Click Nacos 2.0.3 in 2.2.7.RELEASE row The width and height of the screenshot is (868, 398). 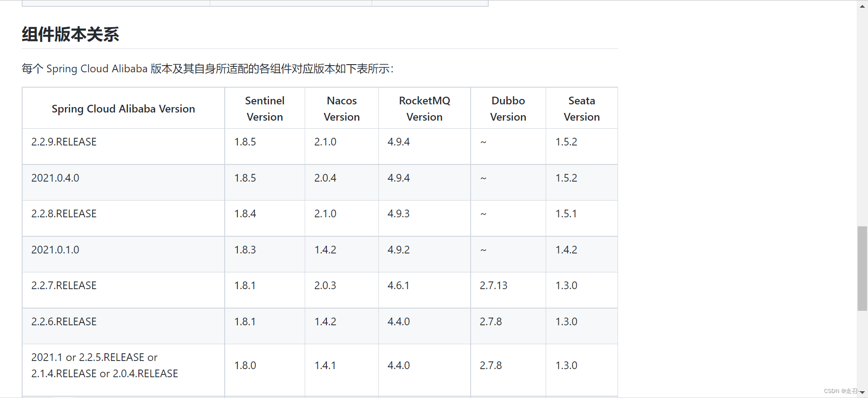click(325, 286)
